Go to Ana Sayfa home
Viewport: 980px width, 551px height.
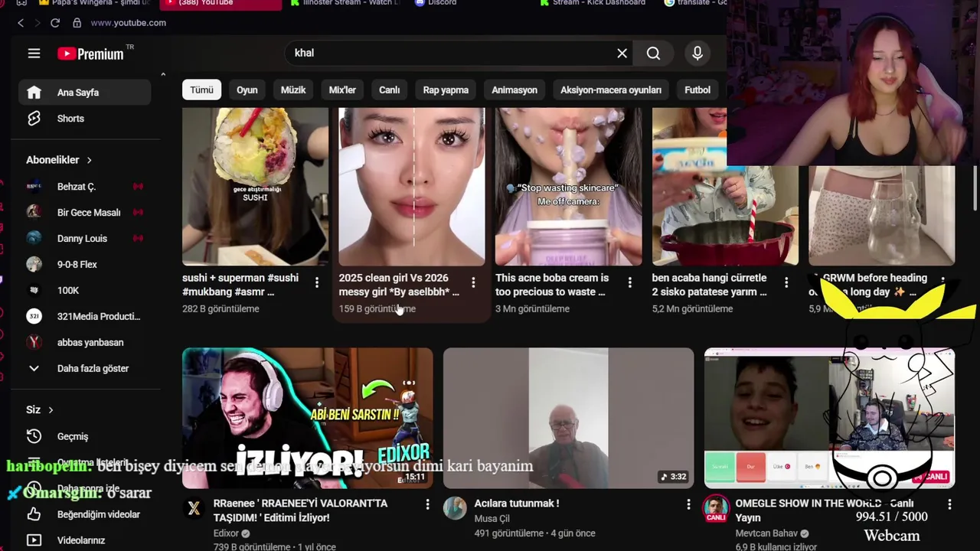pos(85,93)
